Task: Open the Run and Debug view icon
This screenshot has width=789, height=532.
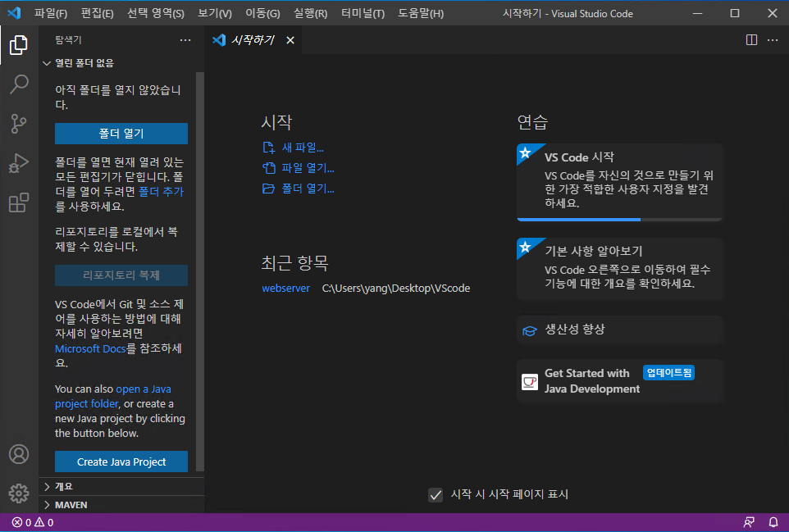Action: pos(19,163)
